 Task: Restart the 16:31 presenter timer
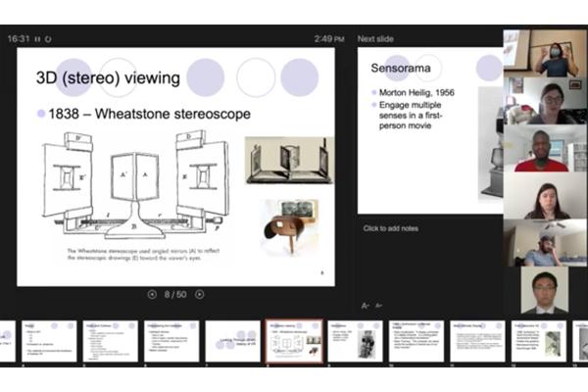click(x=48, y=39)
